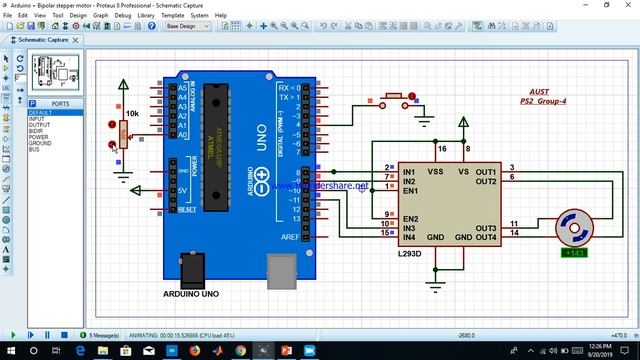This screenshot has width=640, height=360.
Task: Toggle the Wire Autorouter toolbar icon
Action: point(477,26)
